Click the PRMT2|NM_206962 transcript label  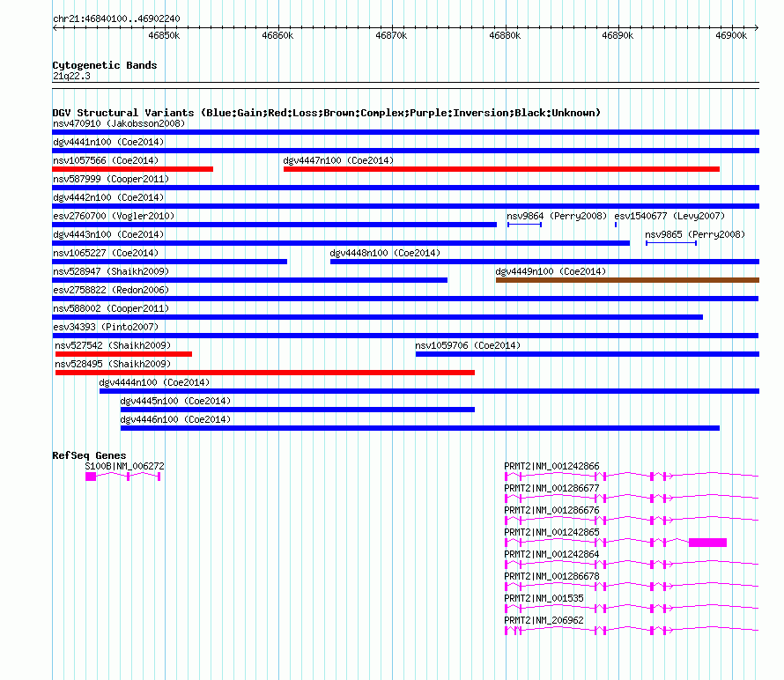tap(544, 620)
